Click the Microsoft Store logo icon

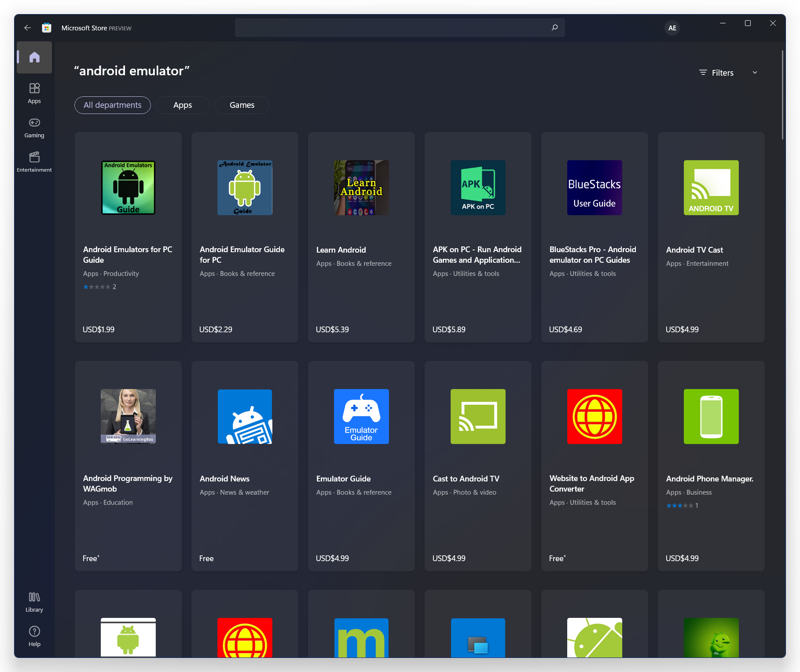click(x=47, y=28)
